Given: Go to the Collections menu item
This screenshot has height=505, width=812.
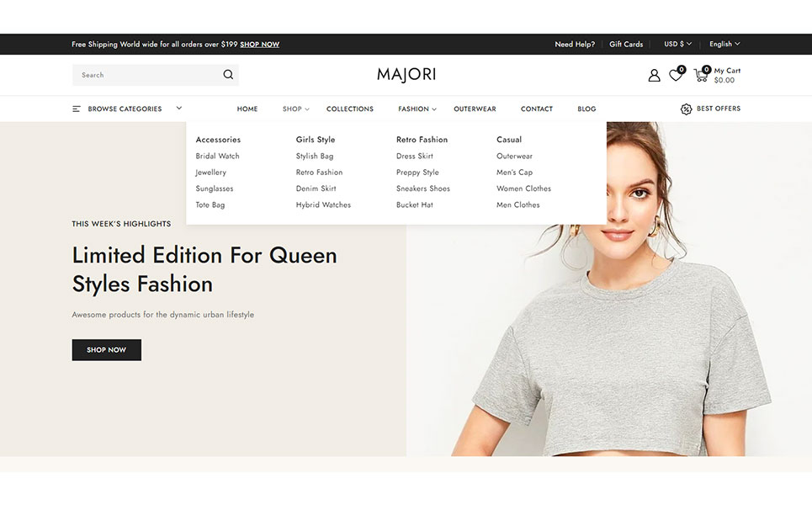Looking at the screenshot, I should tap(349, 109).
